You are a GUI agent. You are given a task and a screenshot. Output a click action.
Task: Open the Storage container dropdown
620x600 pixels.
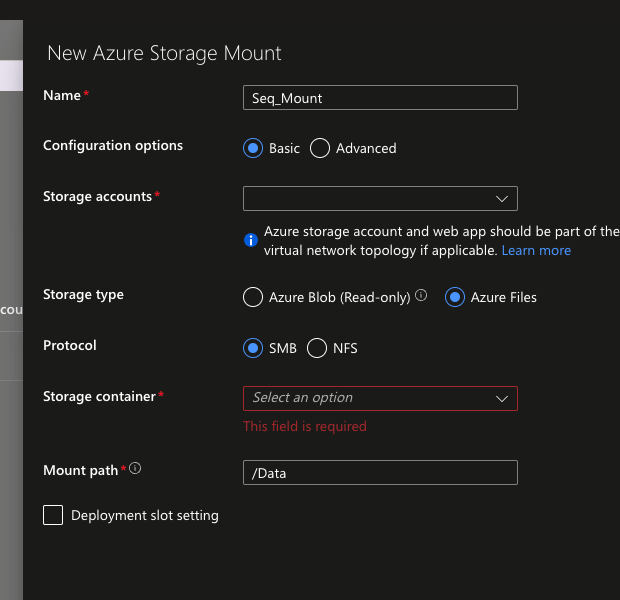380,398
